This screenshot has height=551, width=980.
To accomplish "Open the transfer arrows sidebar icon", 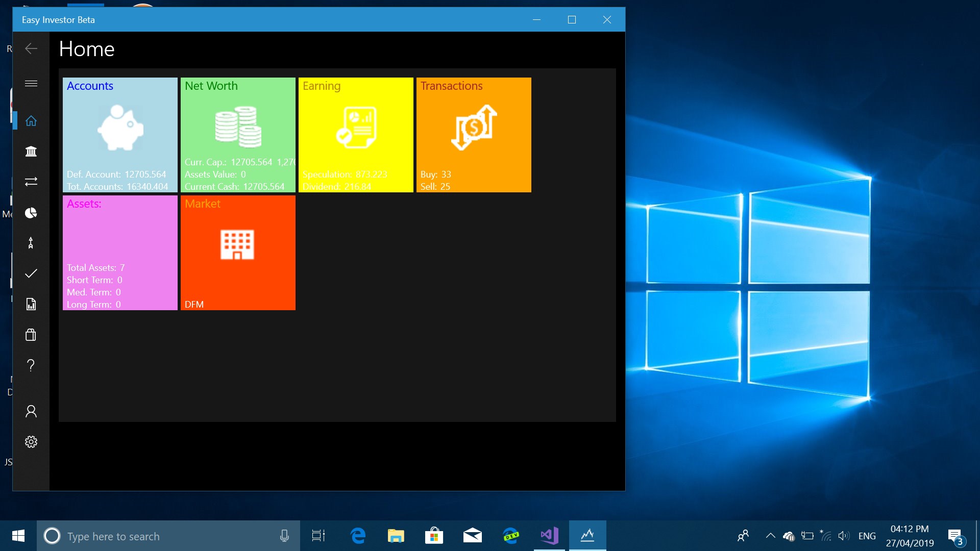I will click(31, 182).
